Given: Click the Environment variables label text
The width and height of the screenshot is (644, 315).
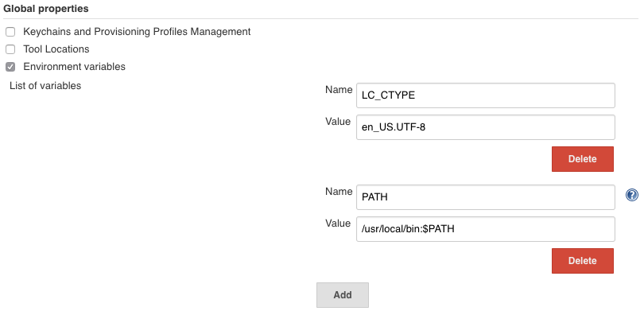Looking at the screenshot, I should [75, 67].
